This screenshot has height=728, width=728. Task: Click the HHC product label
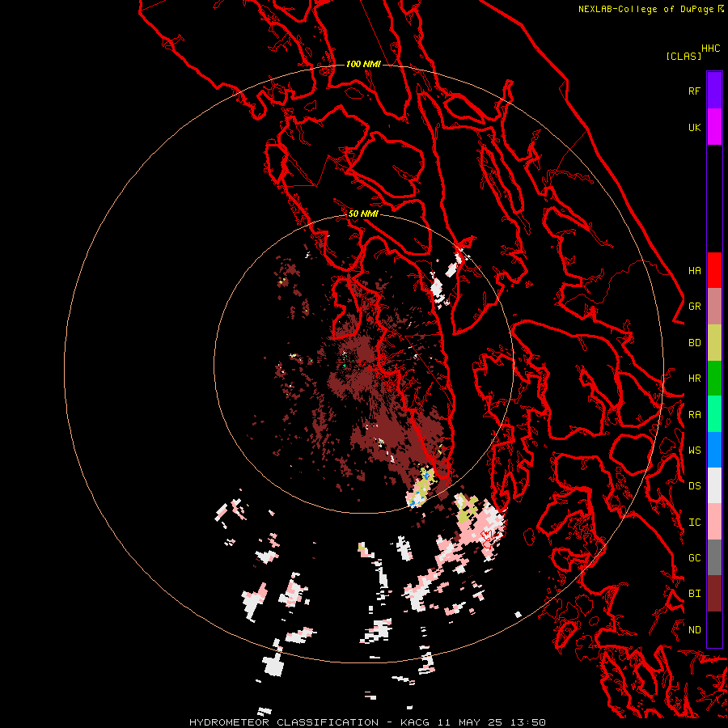coord(710,49)
